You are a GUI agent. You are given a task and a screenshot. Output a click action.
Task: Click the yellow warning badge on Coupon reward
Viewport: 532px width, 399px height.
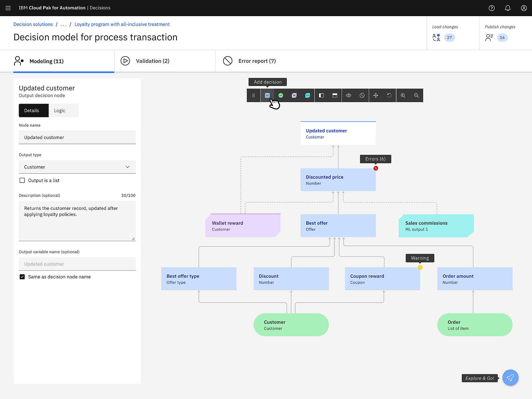click(x=420, y=267)
